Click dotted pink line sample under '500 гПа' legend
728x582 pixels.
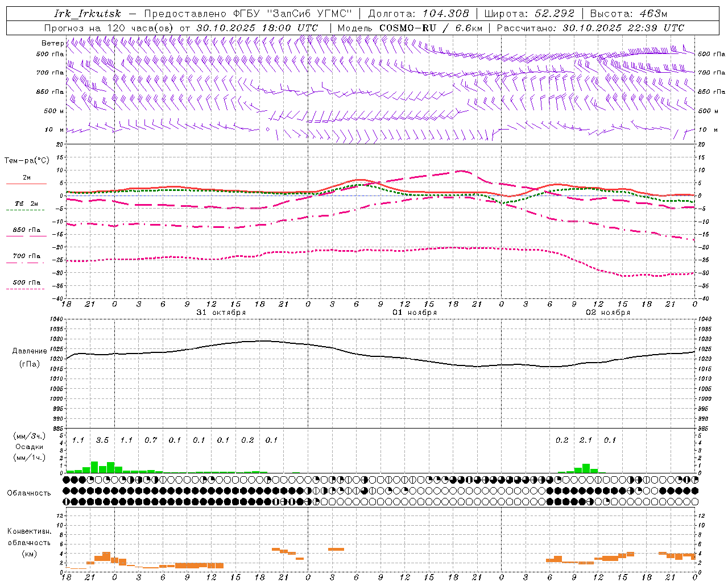pos(25,289)
